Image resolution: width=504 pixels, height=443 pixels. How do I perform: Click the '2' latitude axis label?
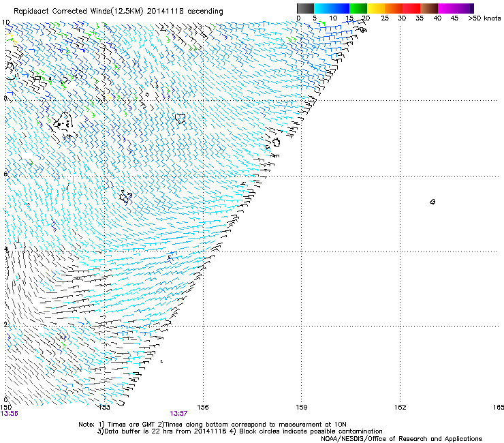[x=5, y=325]
